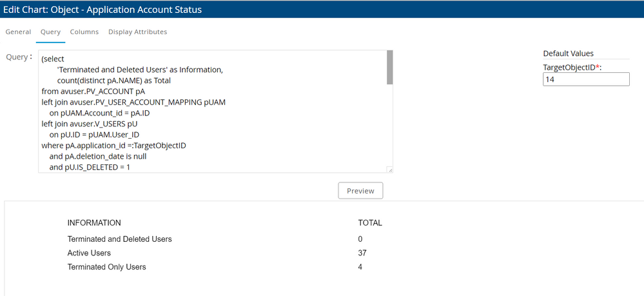
Task: Open the Display Attributes tab
Action: (137, 32)
